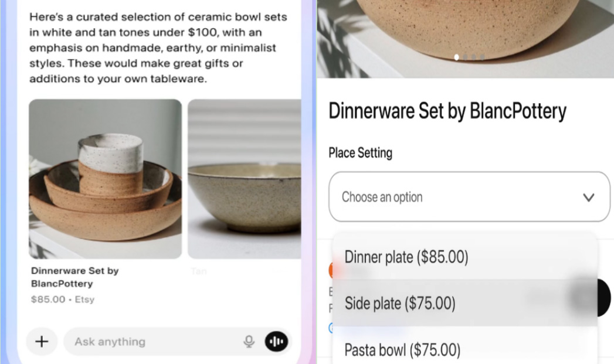Open the tan ceramic bowl card image

[245, 179]
